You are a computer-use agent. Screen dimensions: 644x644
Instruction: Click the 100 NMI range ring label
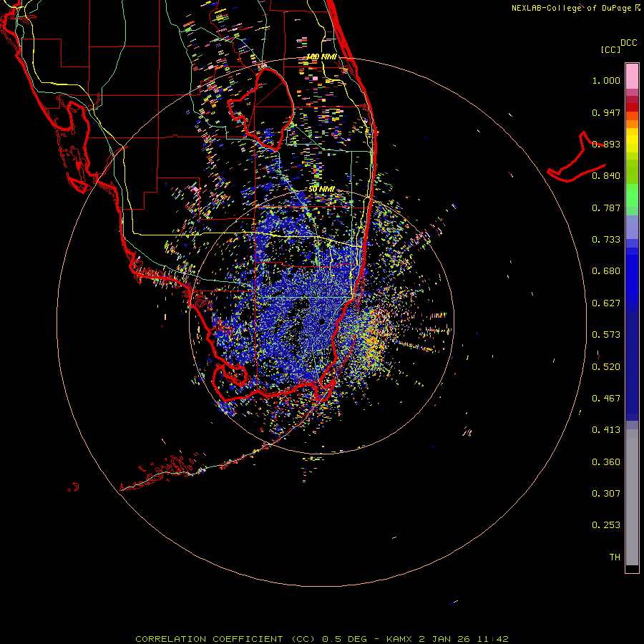pos(321,57)
